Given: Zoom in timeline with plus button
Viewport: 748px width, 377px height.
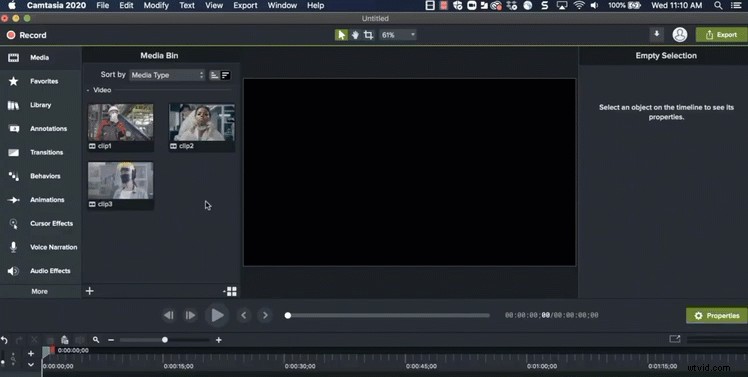Looking at the screenshot, I should 218,340.
